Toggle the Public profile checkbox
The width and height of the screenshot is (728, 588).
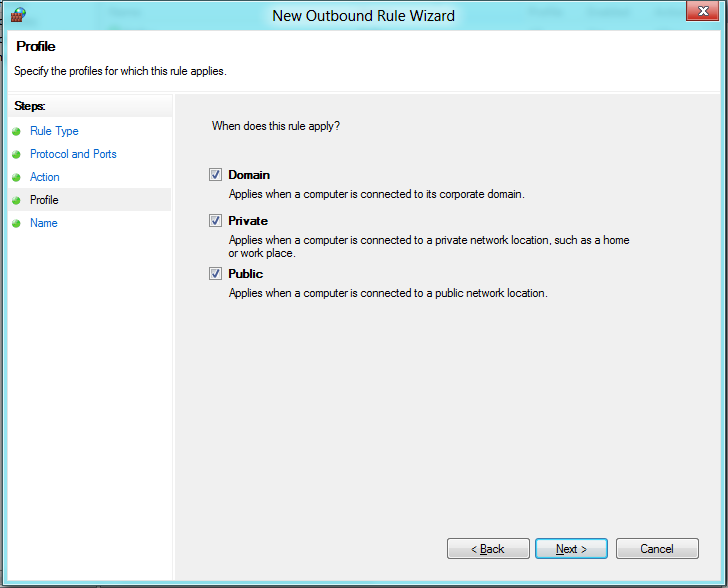(215, 273)
